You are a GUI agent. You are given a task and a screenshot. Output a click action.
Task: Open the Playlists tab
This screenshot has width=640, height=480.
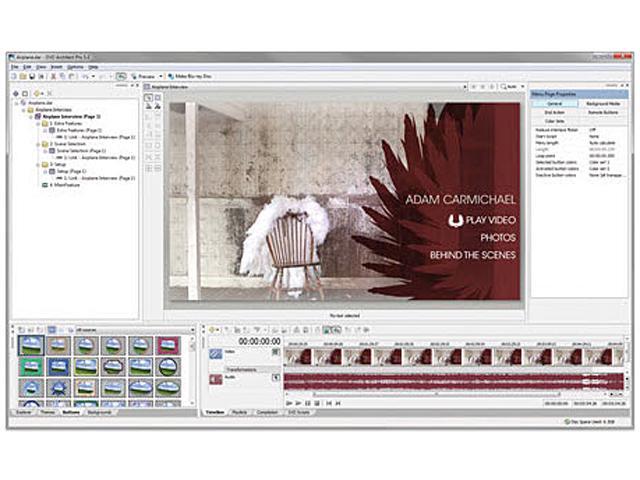click(240, 412)
